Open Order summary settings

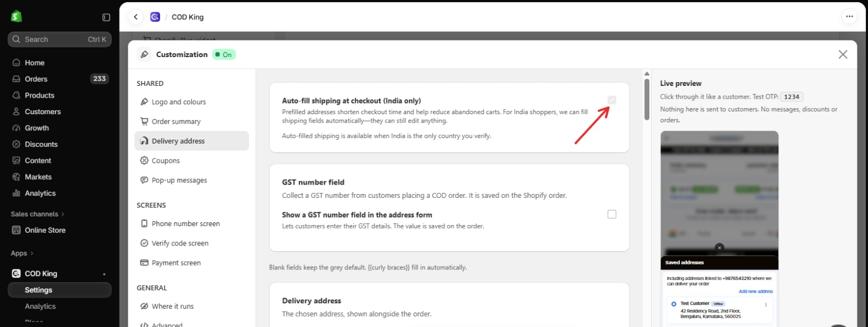(x=192, y=121)
